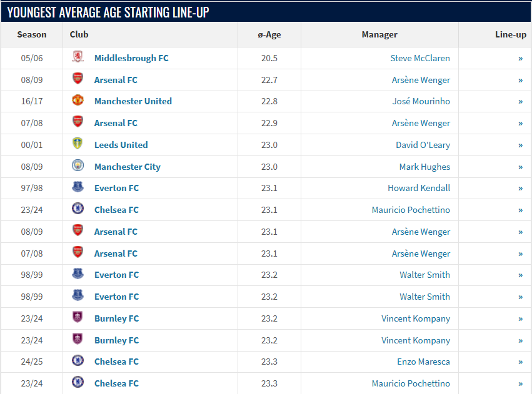This screenshot has height=394, width=532.
Task: Click the Middlesbrough FC club crest
Action: click(x=78, y=58)
